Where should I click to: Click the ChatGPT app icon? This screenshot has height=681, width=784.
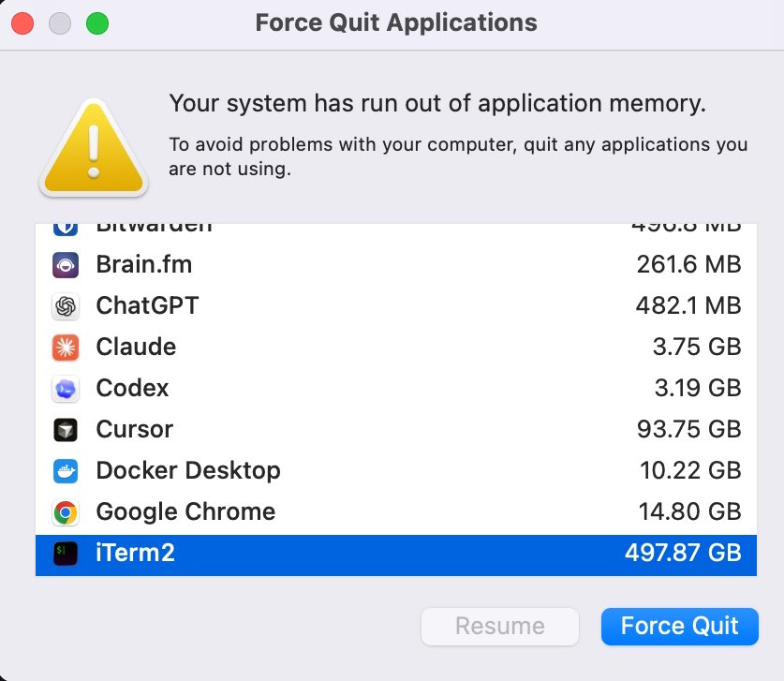click(x=66, y=306)
